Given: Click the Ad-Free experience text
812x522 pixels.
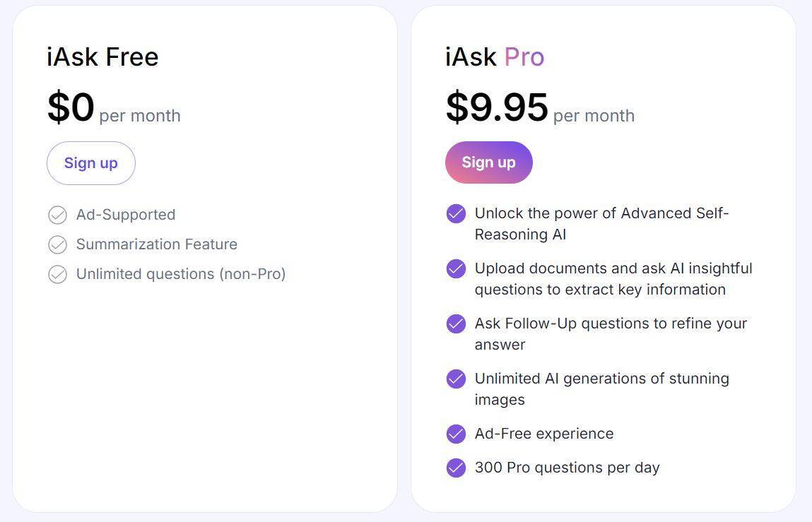Looking at the screenshot, I should pos(544,434).
